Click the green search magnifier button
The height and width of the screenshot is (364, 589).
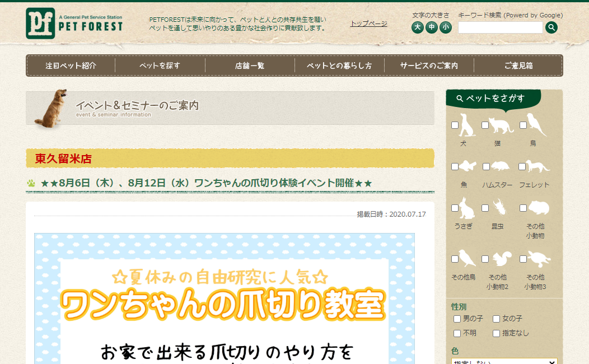[551, 27]
